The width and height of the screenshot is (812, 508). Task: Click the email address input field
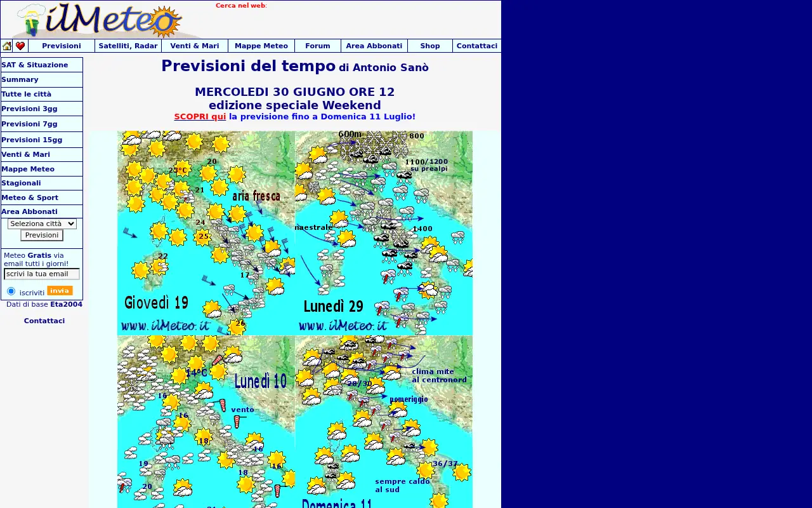42,274
